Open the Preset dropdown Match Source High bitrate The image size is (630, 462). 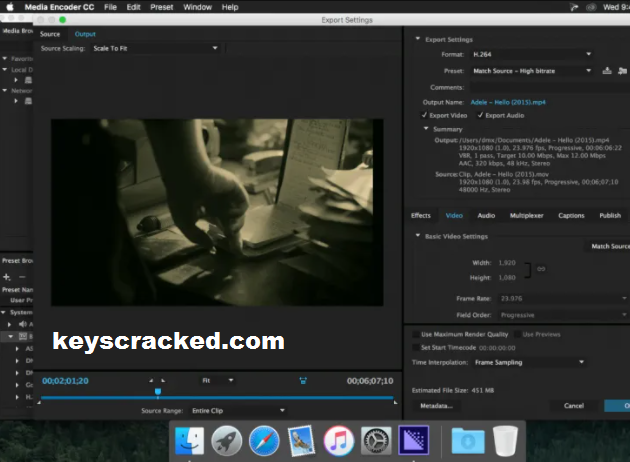[531, 71]
